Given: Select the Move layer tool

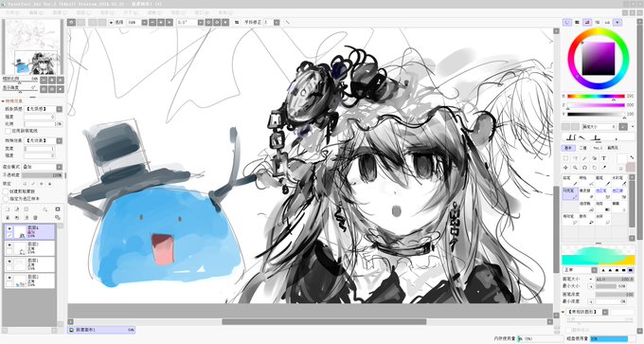Looking at the screenshot, I should point(566,168).
